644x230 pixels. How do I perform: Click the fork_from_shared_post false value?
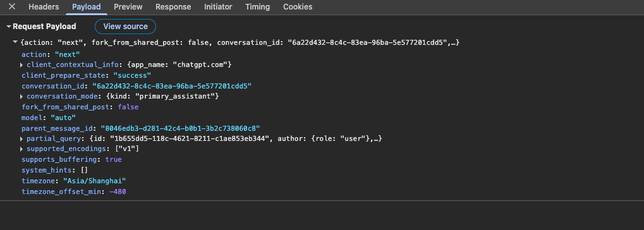128,107
